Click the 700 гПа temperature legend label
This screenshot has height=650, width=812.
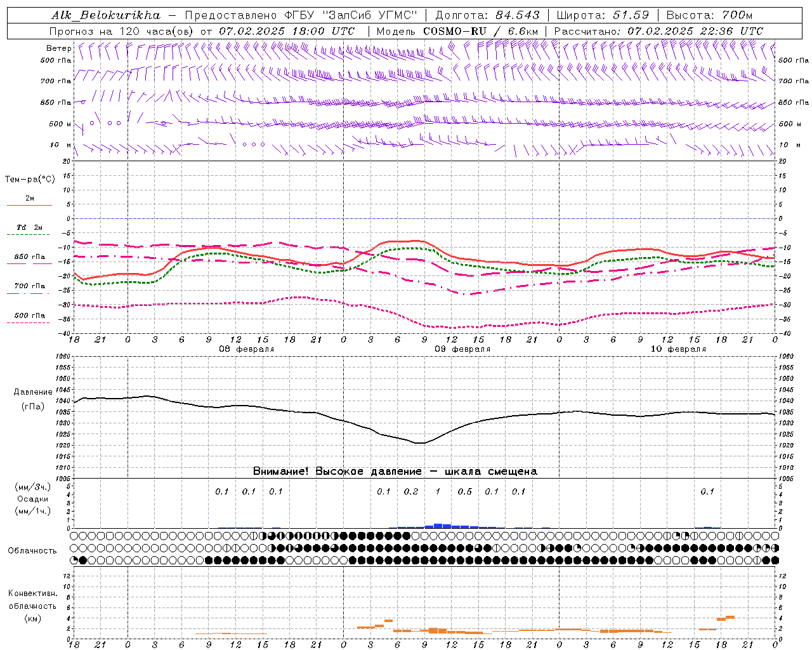(30, 286)
